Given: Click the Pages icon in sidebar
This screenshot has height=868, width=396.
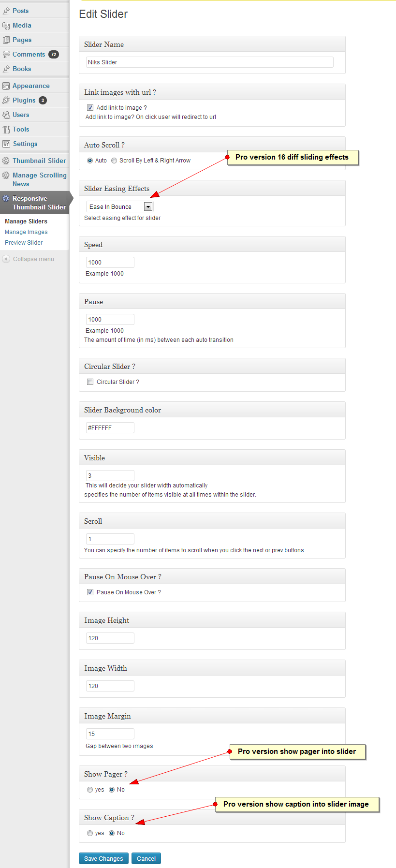Looking at the screenshot, I should [x=6, y=40].
